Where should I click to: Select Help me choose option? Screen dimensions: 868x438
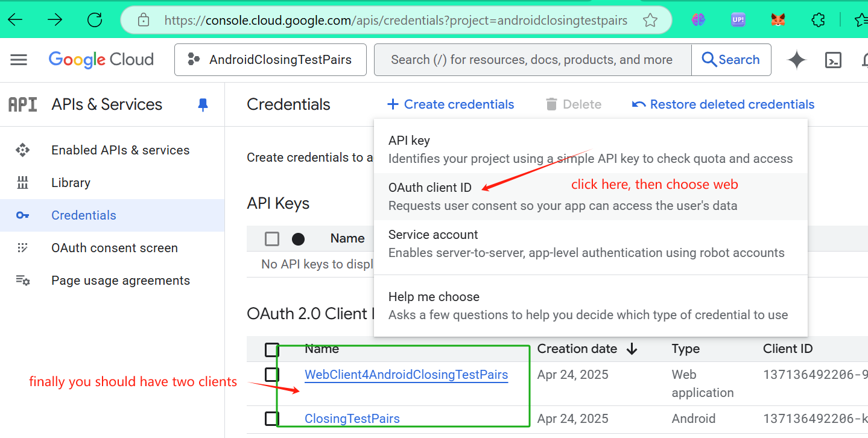click(591, 306)
